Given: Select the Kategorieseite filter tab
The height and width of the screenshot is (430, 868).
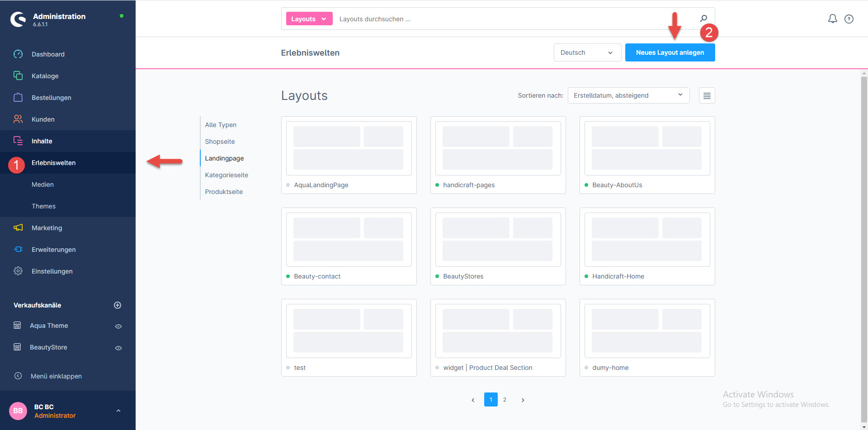Looking at the screenshot, I should [226, 175].
